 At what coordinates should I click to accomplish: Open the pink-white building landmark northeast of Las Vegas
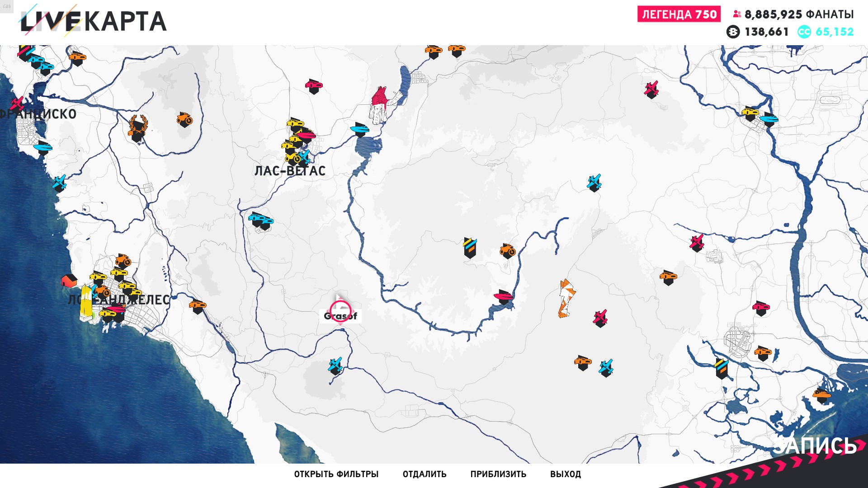pos(383,105)
